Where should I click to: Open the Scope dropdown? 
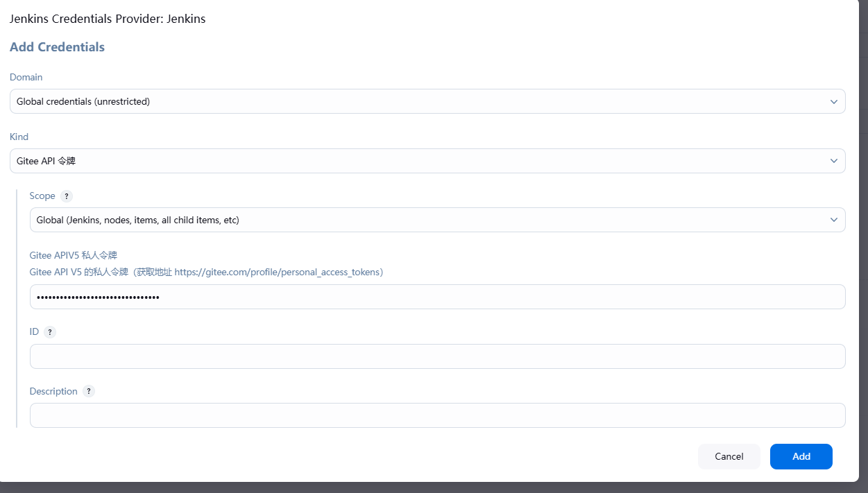(437, 220)
